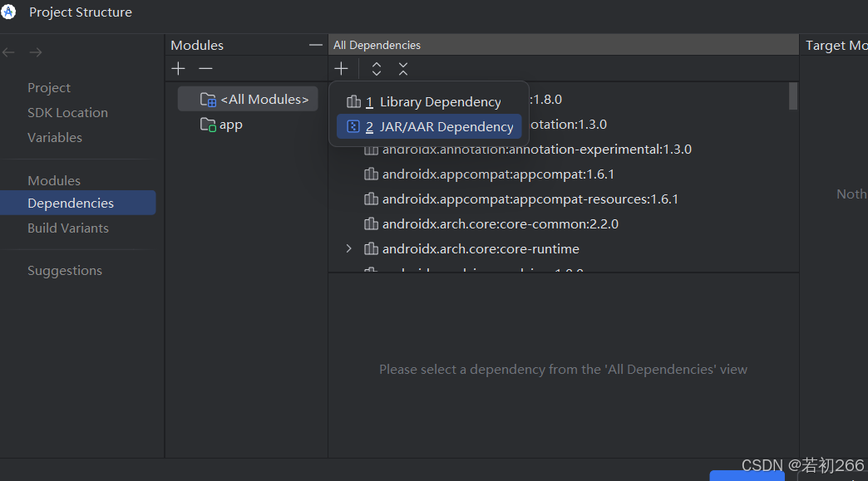Open the Project settings section

(x=49, y=87)
